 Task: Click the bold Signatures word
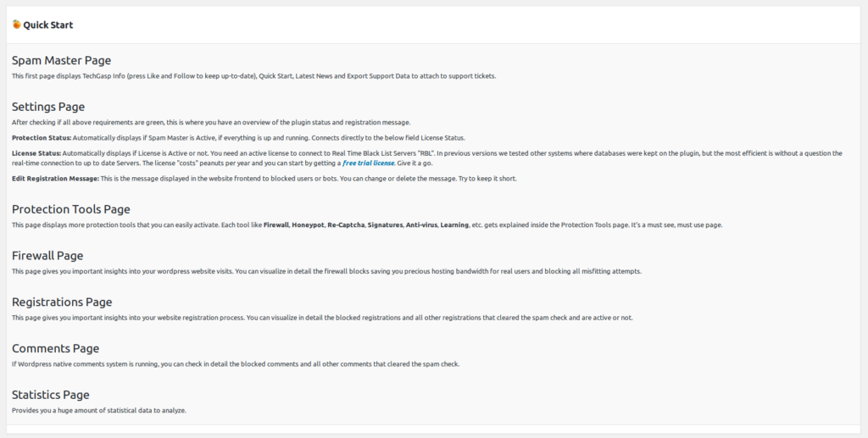(x=385, y=225)
